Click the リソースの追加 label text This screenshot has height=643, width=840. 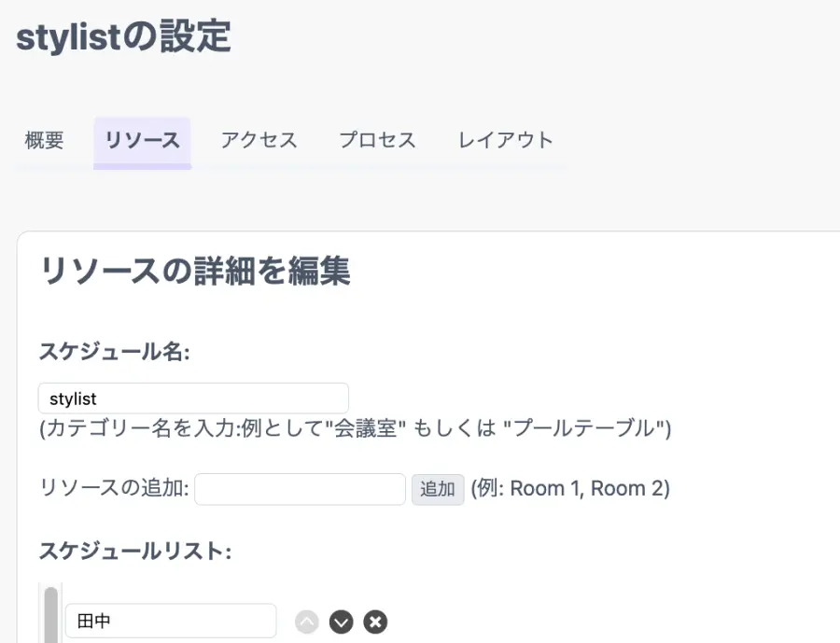click(x=114, y=488)
